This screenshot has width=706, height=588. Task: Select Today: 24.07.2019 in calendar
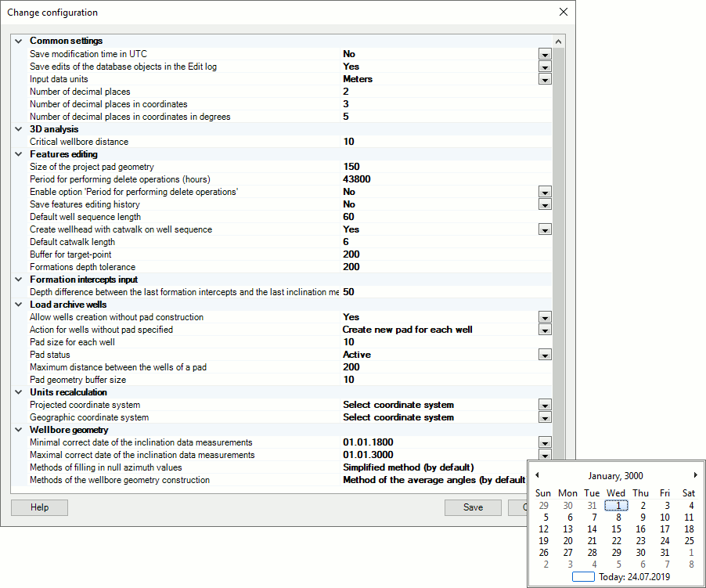[x=621, y=577]
